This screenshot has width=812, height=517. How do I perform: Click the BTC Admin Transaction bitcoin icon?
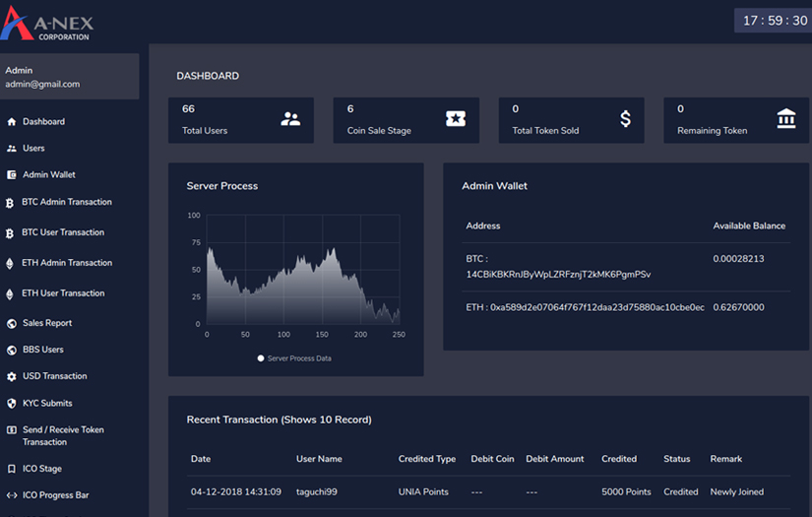coord(9,203)
